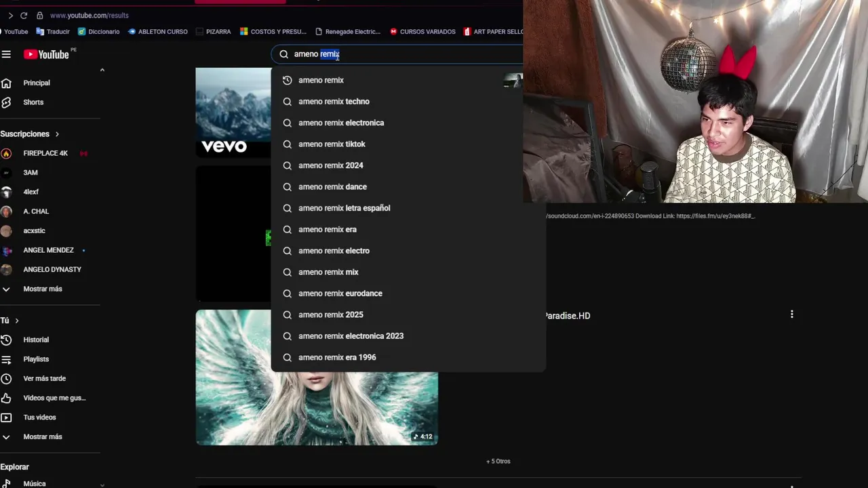The height and width of the screenshot is (488, 868).
Task: Expand the Suscripciones section chevron
Action: pos(57,134)
